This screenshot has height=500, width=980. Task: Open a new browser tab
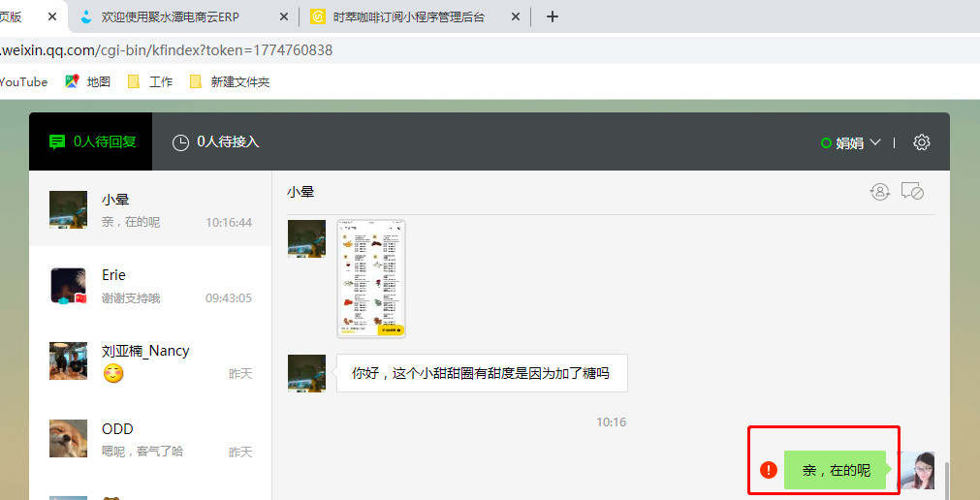pyautogui.click(x=552, y=16)
